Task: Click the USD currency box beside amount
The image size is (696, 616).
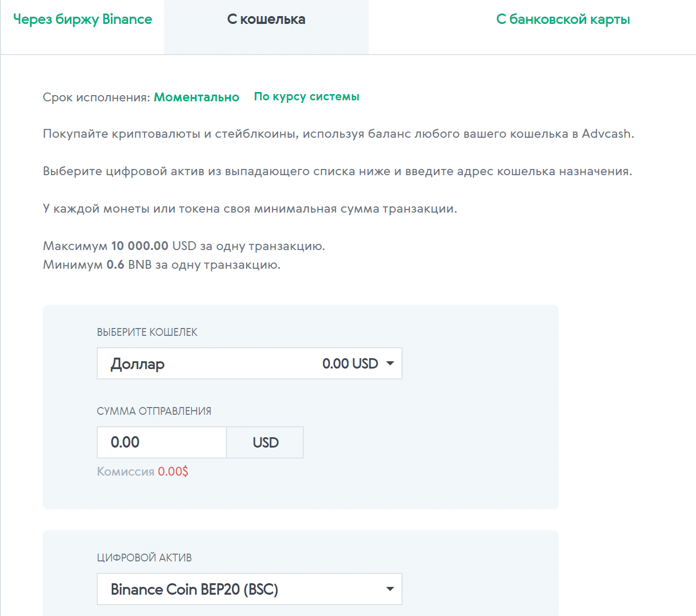Action: click(x=265, y=442)
